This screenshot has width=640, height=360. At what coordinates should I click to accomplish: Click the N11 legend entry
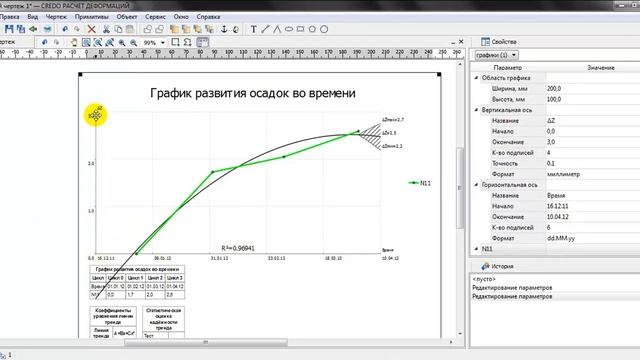[x=420, y=183]
